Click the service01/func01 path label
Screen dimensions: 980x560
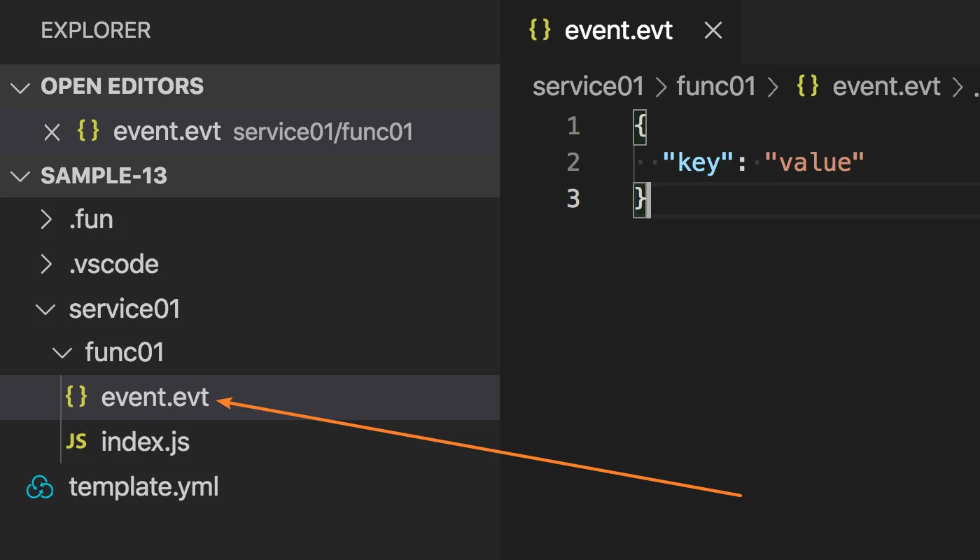point(323,132)
